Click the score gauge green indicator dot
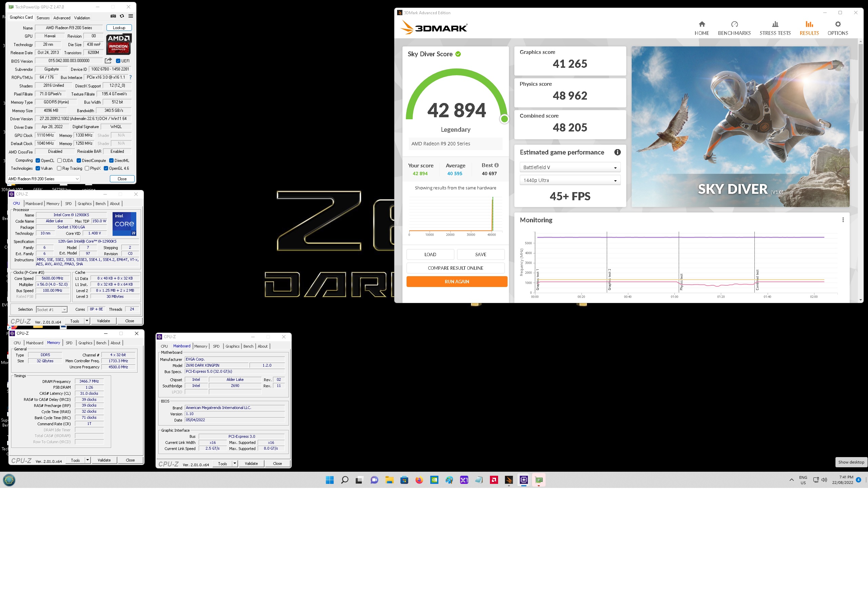 (504, 119)
